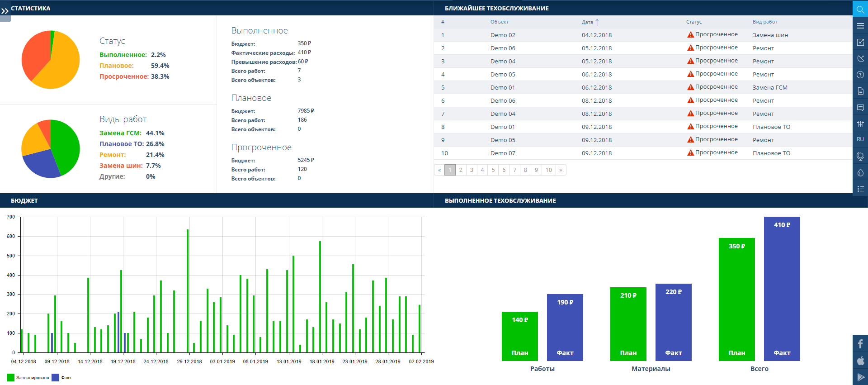Click blue 410 ₽ Факт bar in Всего

click(x=782, y=289)
